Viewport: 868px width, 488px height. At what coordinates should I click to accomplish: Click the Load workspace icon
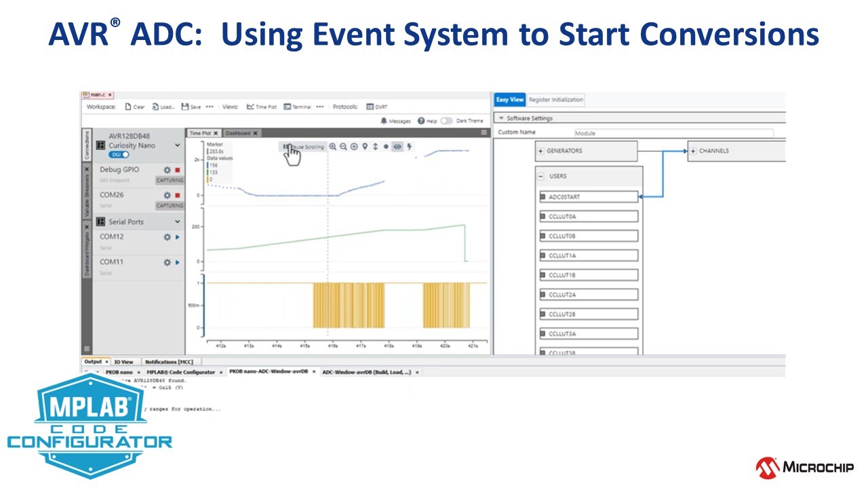(x=155, y=106)
